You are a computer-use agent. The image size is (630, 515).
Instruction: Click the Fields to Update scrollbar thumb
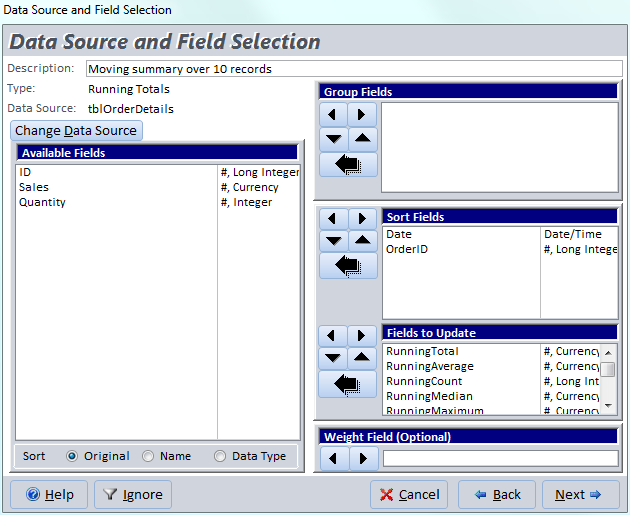coord(608,370)
